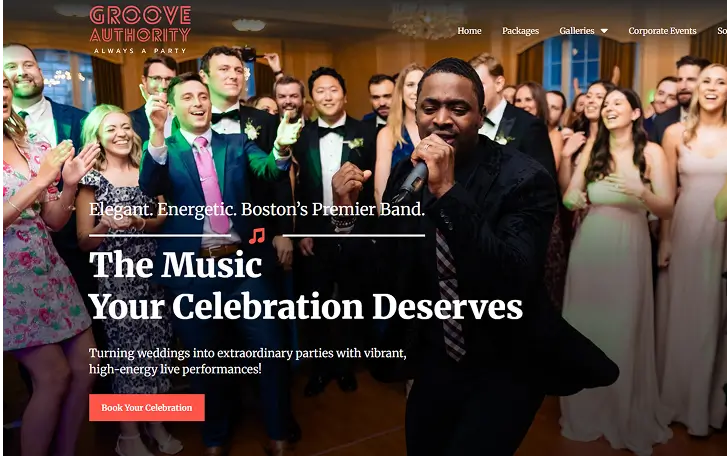Click the Groove Authority logo
727x456 pixels.
point(140,30)
